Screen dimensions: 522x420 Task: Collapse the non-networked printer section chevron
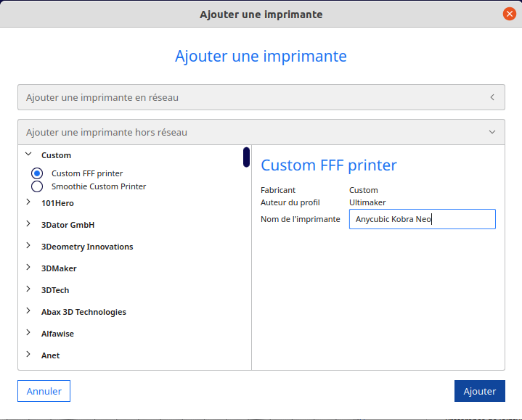point(492,132)
